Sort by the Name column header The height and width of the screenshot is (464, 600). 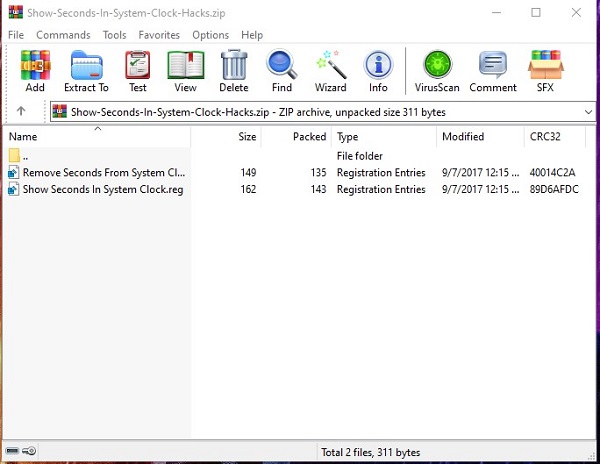97,137
